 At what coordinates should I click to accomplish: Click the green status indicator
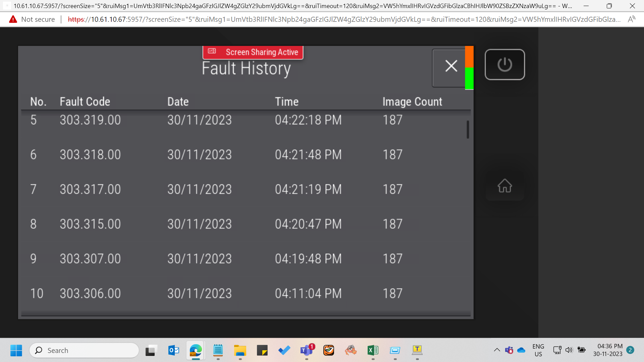(x=469, y=78)
